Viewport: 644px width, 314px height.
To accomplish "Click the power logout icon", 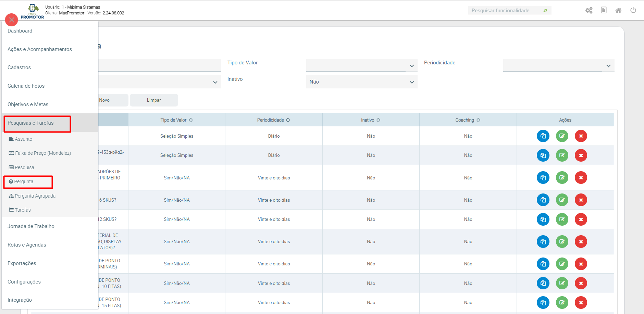I will [633, 10].
